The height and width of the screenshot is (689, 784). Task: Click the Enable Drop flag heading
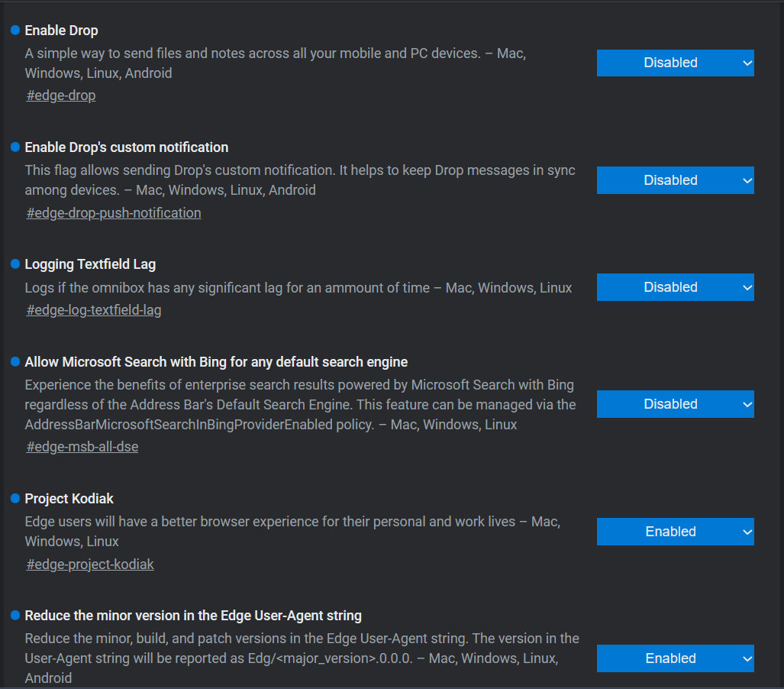[x=62, y=31]
